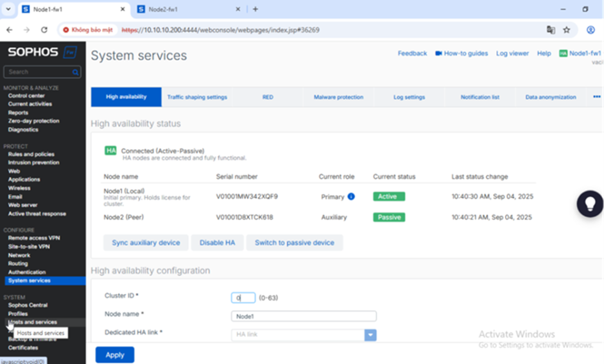Image resolution: width=604 pixels, height=364 pixels.
Task: Expand the three-dots more tabs menu
Action: tap(596, 97)
